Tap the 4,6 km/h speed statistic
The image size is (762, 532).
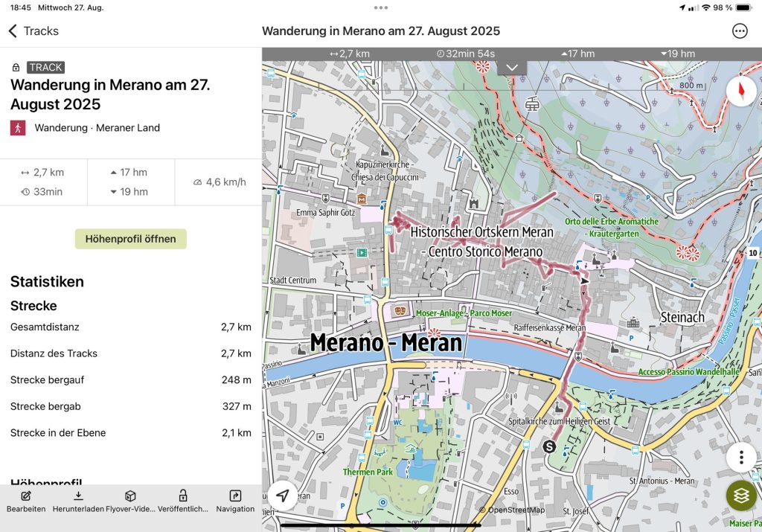tap(219, 182)
